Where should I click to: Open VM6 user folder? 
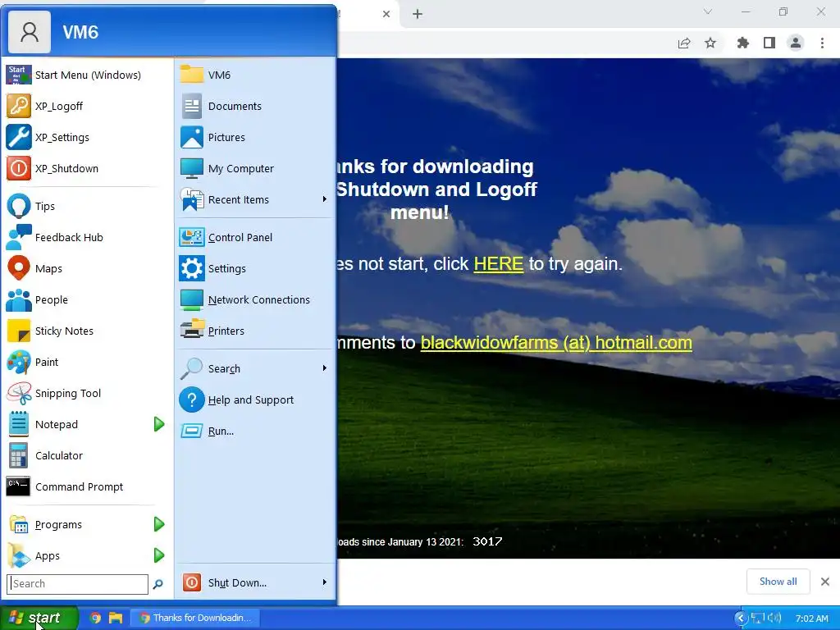point(256,75)
